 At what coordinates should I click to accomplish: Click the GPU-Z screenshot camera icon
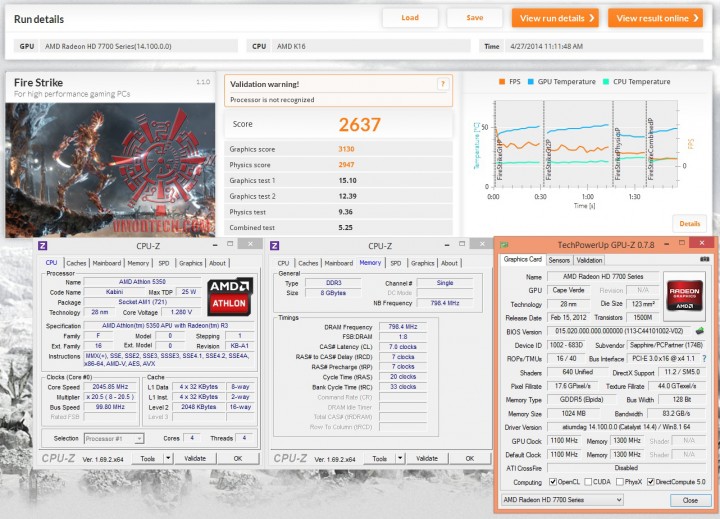704,260
